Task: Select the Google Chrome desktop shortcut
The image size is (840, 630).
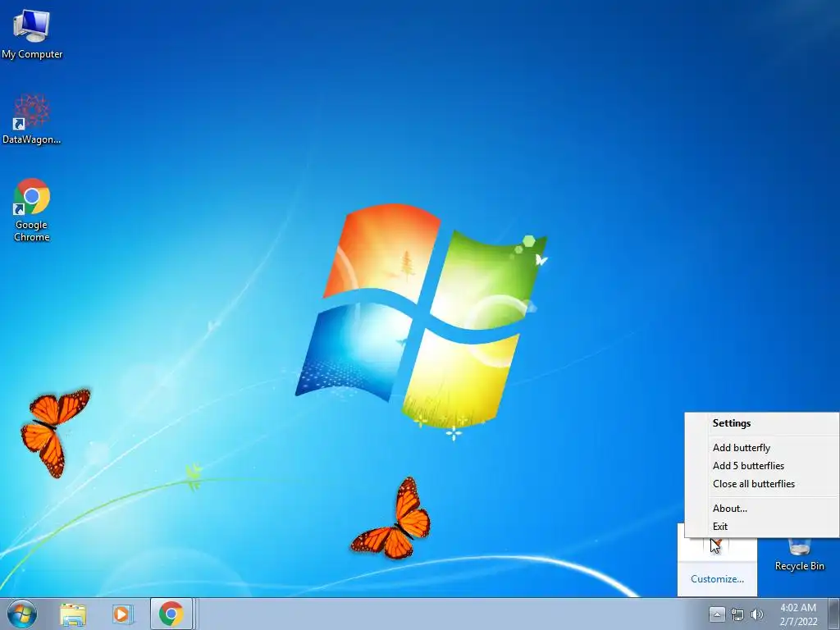Action: [x=32, y=209]
